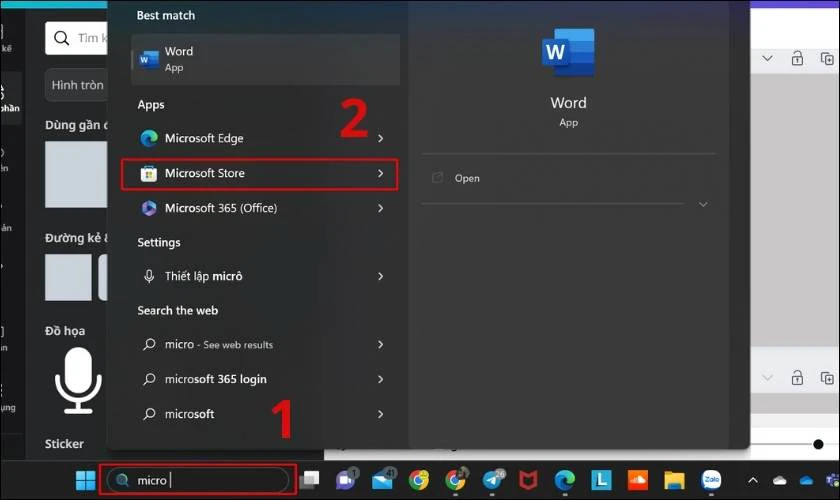Image resolution: width=840 pixels, height=500 pixels.
Task: Open Mail app on taskbar
Action: pos(383,480)
